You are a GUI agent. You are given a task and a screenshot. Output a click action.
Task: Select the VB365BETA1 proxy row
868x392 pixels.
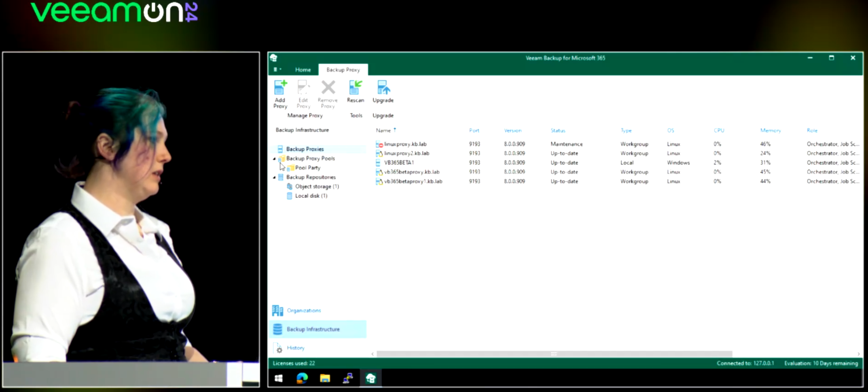tap(617, 163)
